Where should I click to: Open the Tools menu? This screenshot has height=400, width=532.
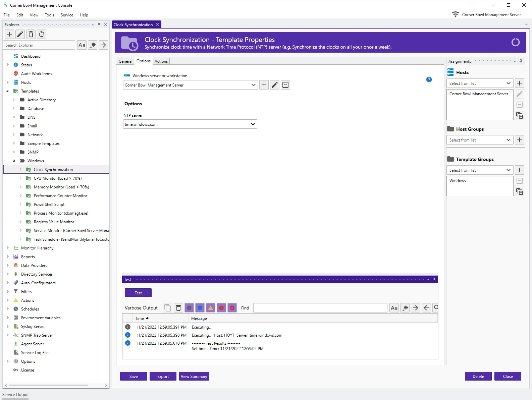(49, 15)
